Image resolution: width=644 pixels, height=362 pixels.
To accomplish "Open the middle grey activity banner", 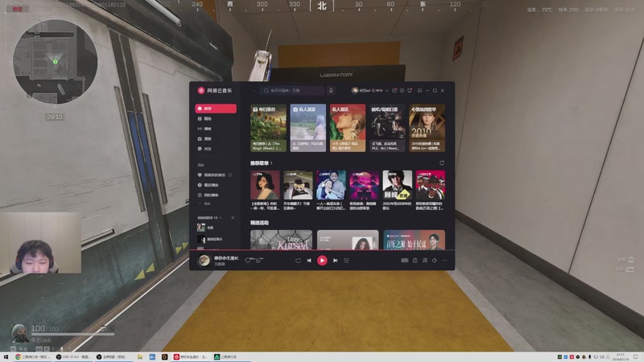I will pyautogui.click(x=348, y=240).
